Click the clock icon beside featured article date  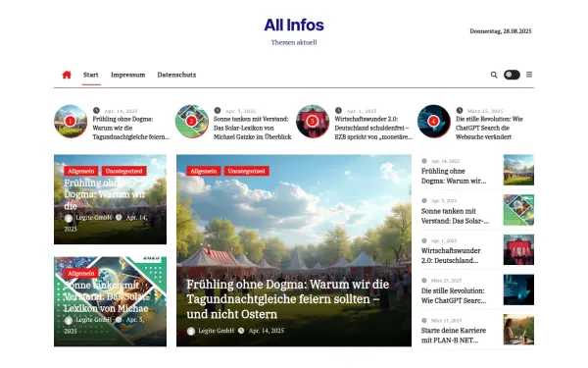[x=241, y=331]
